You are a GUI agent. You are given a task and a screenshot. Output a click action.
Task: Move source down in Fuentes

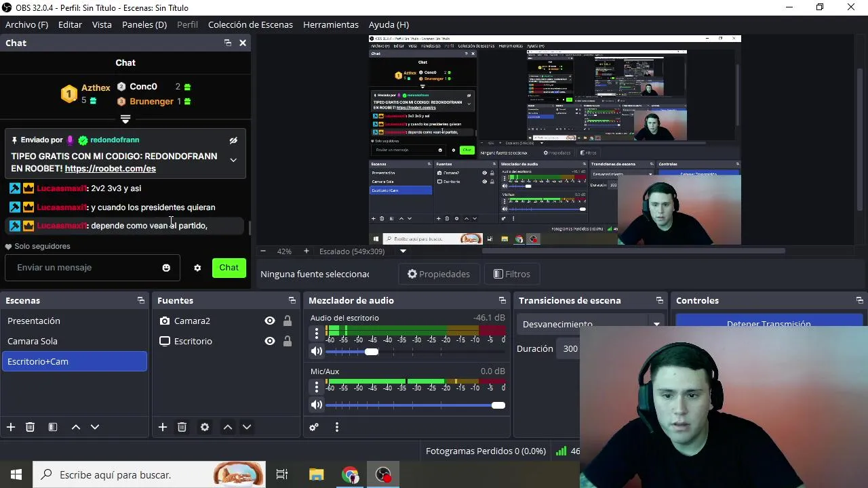pos(247,427)
